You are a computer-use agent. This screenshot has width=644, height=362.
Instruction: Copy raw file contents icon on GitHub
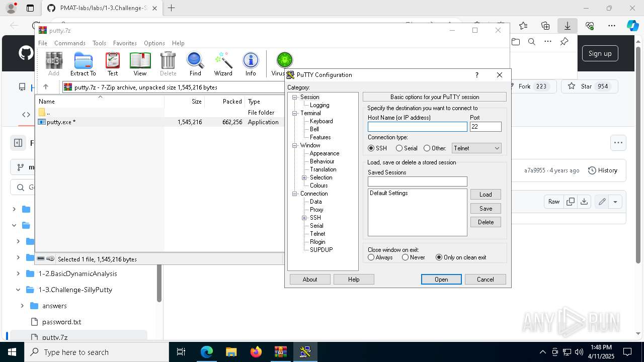[x=571, y=202]
